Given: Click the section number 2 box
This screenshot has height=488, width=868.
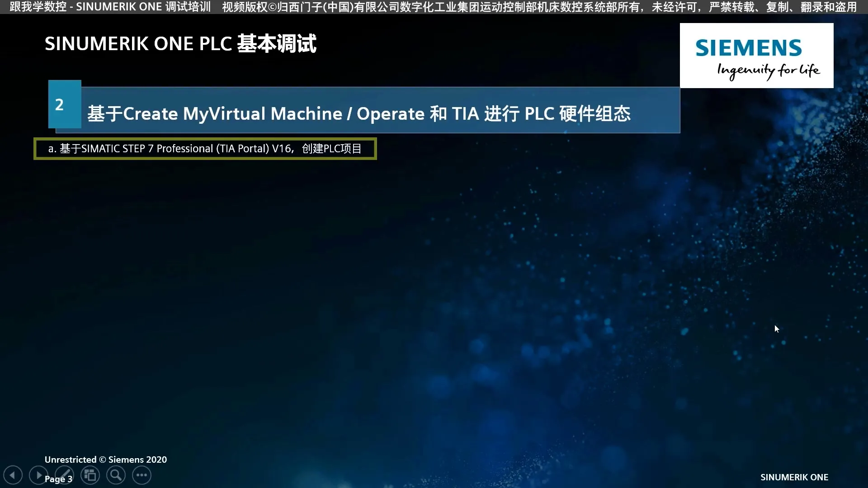Looking at the screenshot, I should tap(65, 104).
